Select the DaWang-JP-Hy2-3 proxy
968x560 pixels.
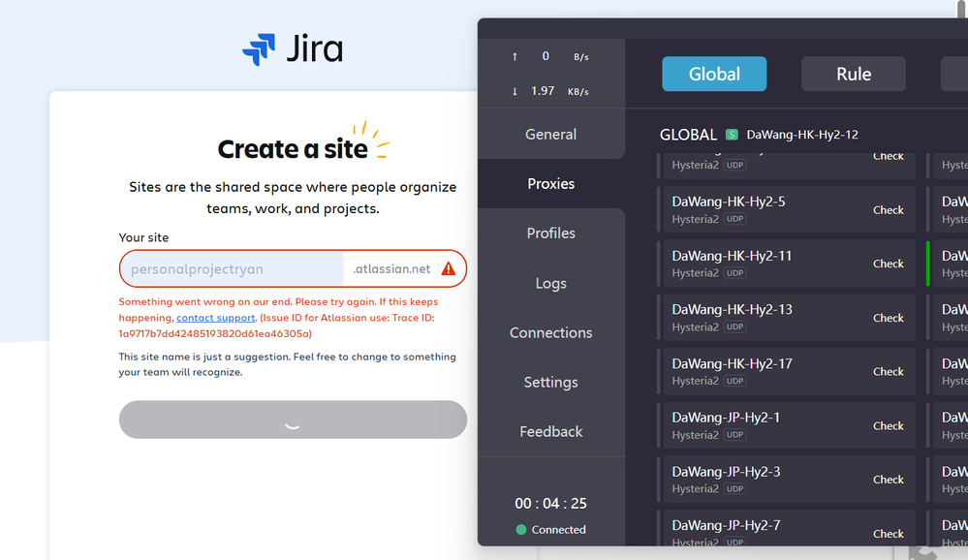786,480
